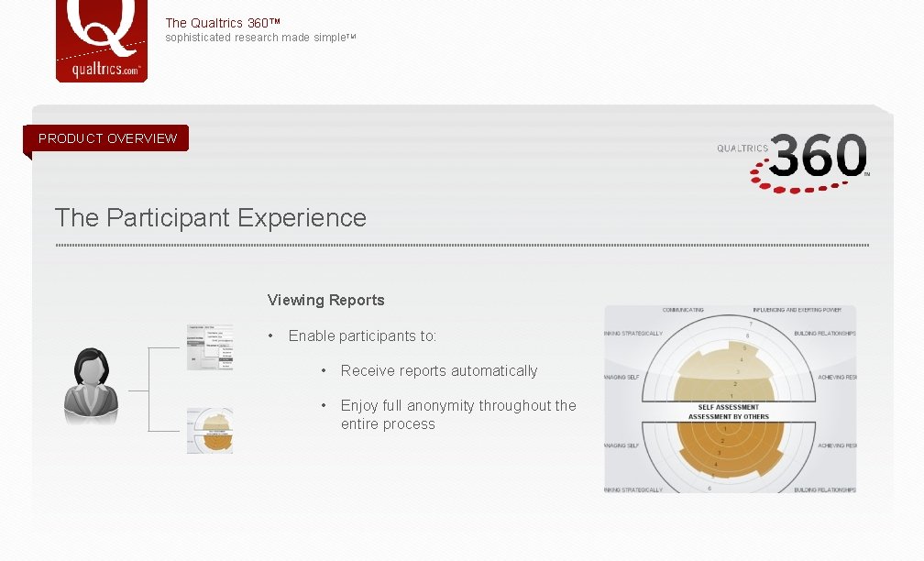
Task: Click 'The Qualtrics 360™' header text
Action: pyautogui.click(x=223, y=23)
